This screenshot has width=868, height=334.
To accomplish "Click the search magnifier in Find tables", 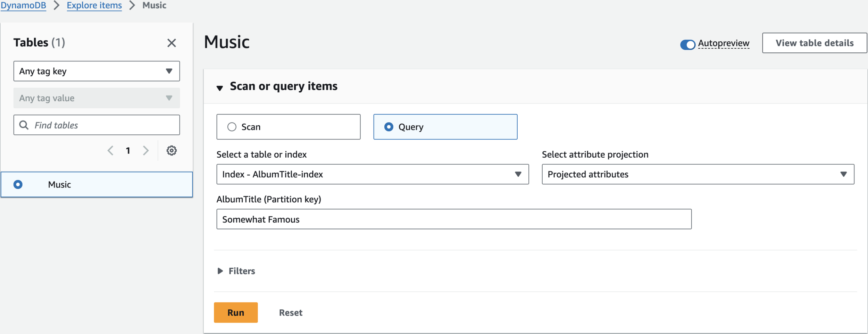I will coord(24,125).
